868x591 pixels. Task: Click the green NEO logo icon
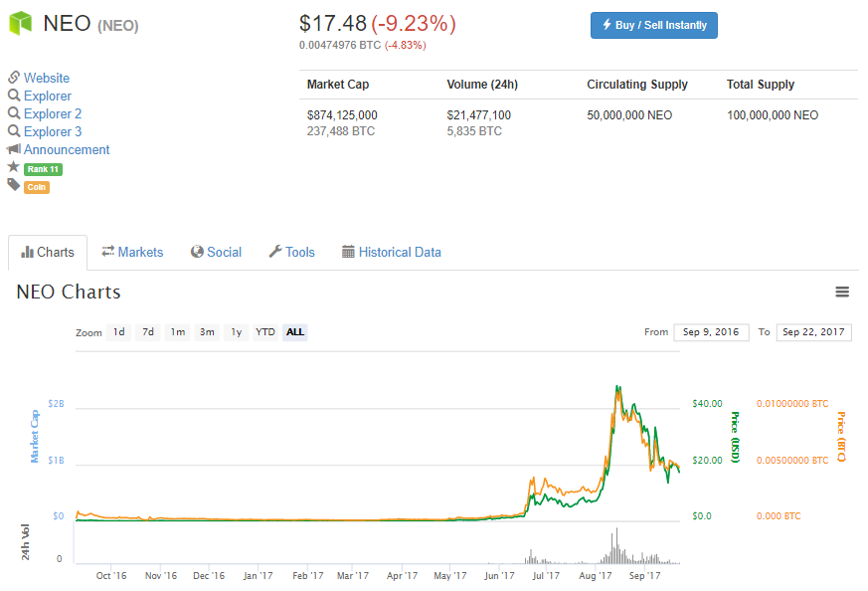(x=21, y=23)
